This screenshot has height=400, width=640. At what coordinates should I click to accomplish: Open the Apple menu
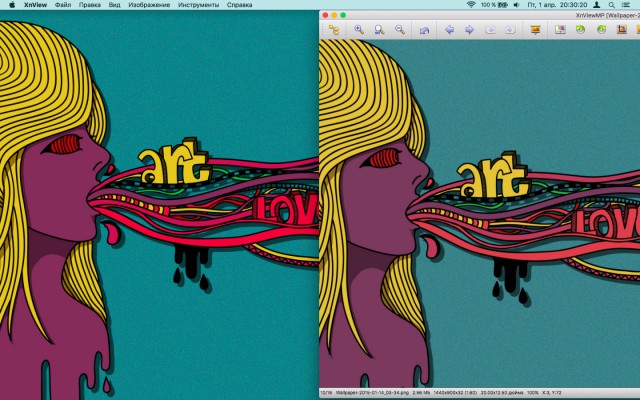click(12, 5)
